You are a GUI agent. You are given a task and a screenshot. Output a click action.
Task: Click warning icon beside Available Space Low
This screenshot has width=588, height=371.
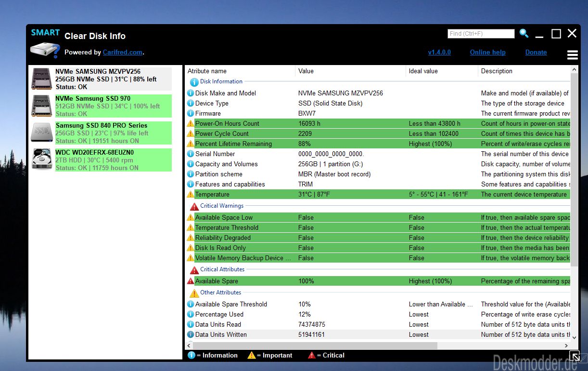click(191, 217)
